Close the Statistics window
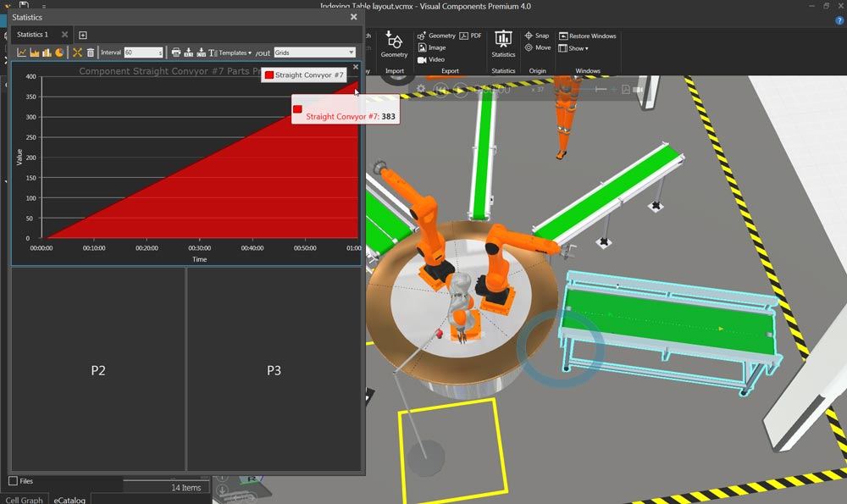Image resolution: width=847 pixels, height=504 pixels. (x=354, y=17)
